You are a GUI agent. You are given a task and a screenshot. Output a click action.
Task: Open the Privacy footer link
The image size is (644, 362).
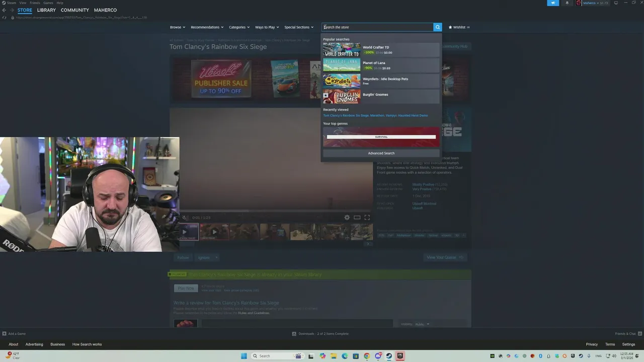click(x=592, y=344)
